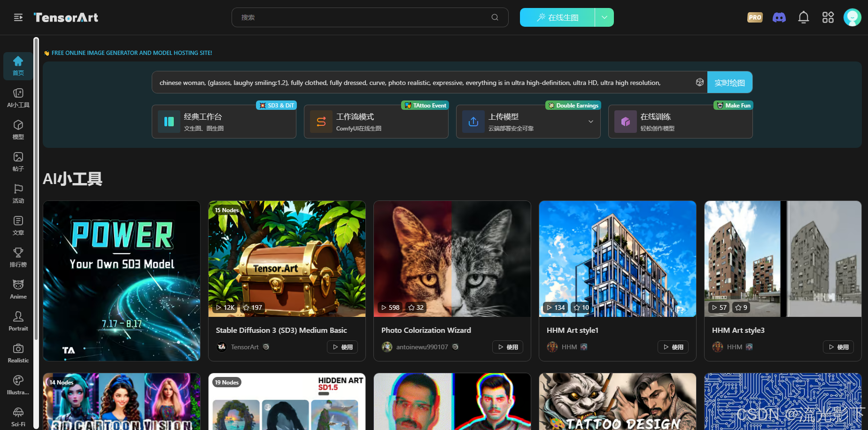Click the Make Fun tag
The image size is (868, 430).
pos(733,106)
